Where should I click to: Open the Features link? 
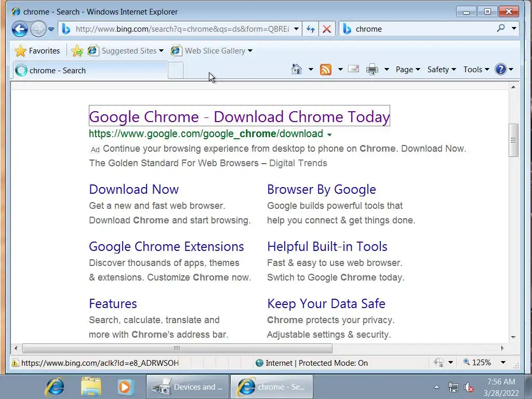[113, 303]
